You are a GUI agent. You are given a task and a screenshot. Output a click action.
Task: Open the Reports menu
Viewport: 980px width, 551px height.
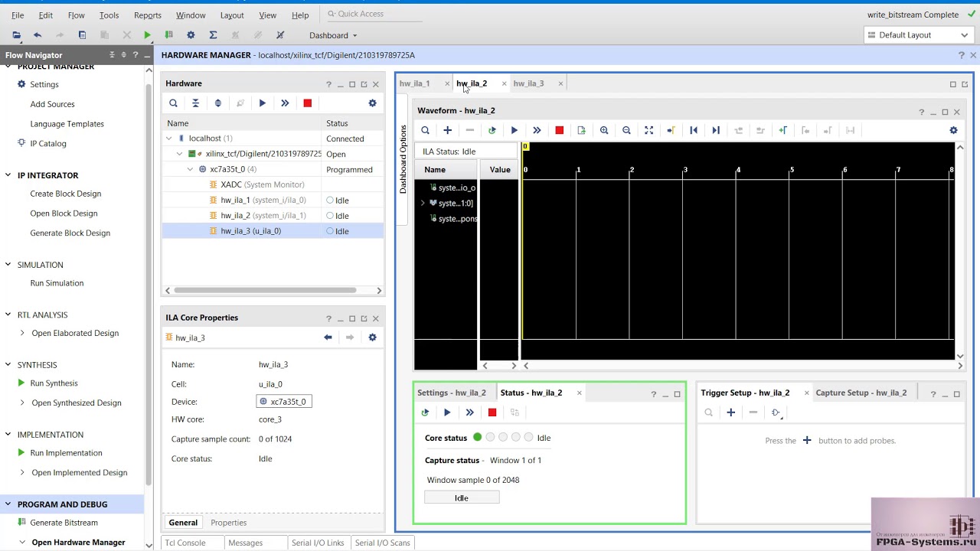[x=148, y=15]
